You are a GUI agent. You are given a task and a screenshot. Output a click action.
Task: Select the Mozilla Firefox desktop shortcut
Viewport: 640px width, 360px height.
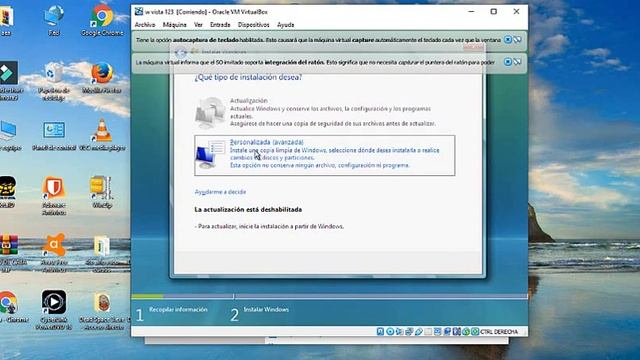[102, 78]
